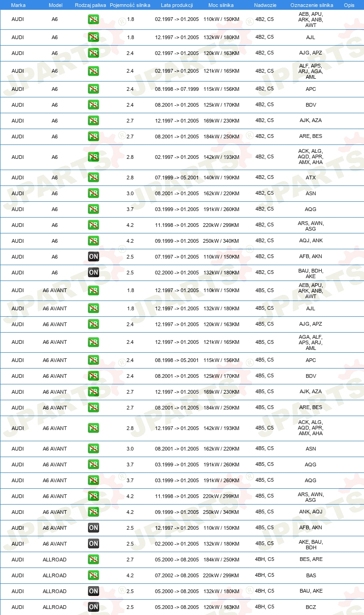Click the unleaded petrol icon beside A6 ATX engine
Image resolution: width=364 pixels, height=615 pixels.
[94, 178]
